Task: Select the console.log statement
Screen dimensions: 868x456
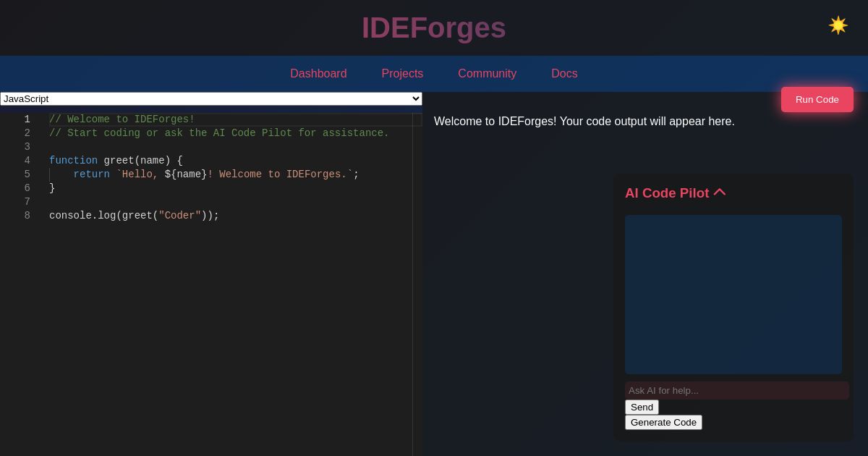Action: 134,216
